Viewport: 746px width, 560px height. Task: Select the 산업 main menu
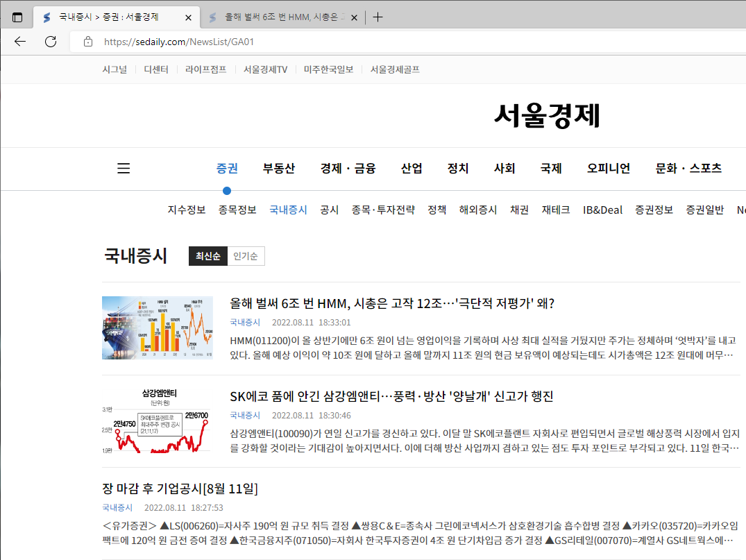412,168
